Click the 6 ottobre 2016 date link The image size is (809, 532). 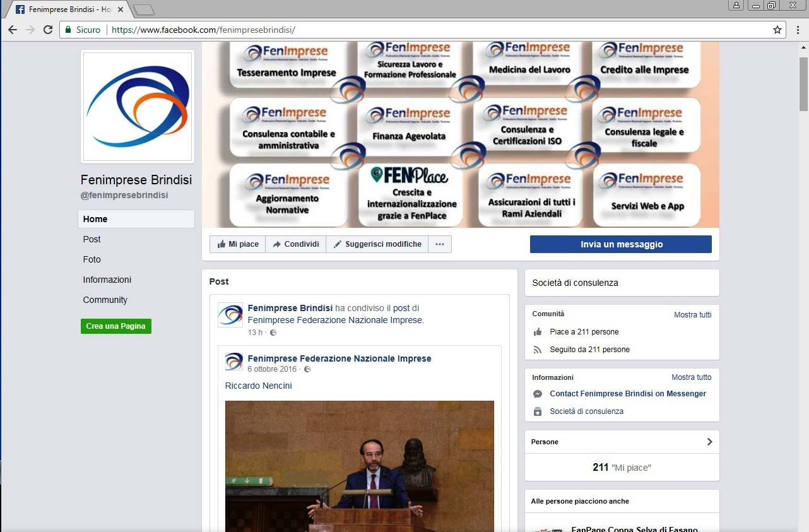(x=272, y=369)
